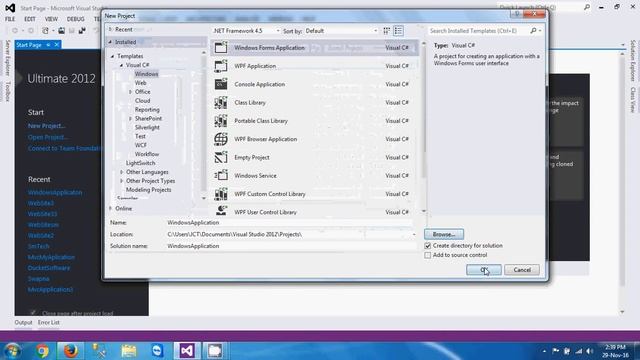
Task: Select the Empty Project template icon
Action: click(x=221, y=157)
